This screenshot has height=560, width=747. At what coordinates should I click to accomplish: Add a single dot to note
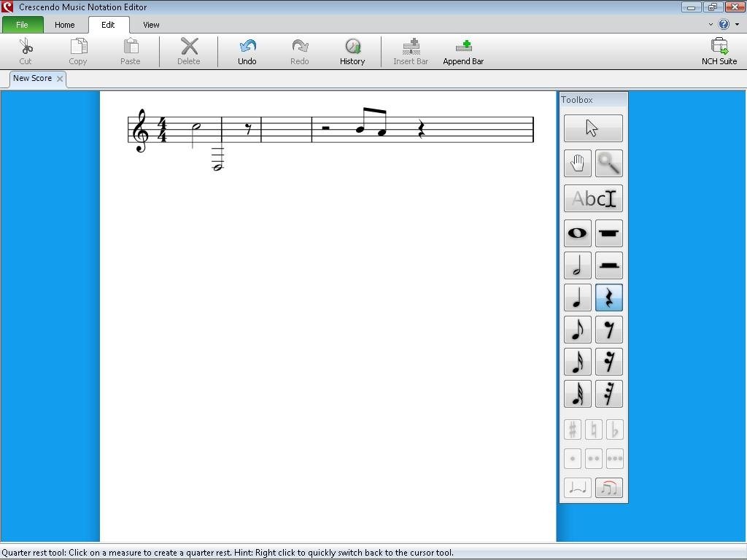(x=573, y=459)
